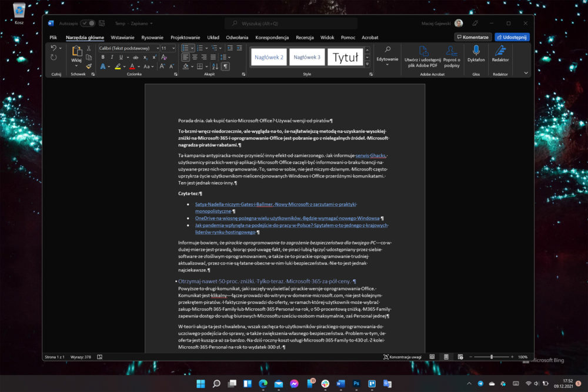Expand numbered list dropdown arrow
The height and width of the screenshot is (392, 588).
[x=206, y=48]
